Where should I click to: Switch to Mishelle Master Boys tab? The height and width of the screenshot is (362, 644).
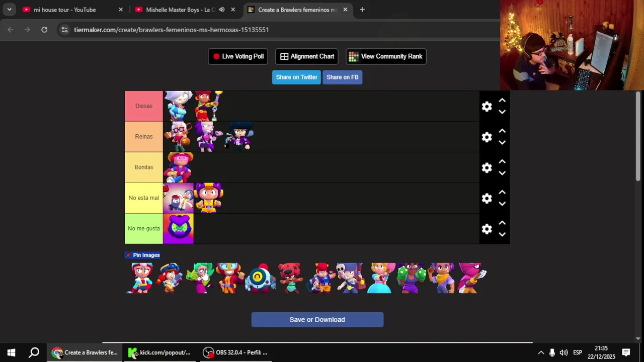click(180, 10)
